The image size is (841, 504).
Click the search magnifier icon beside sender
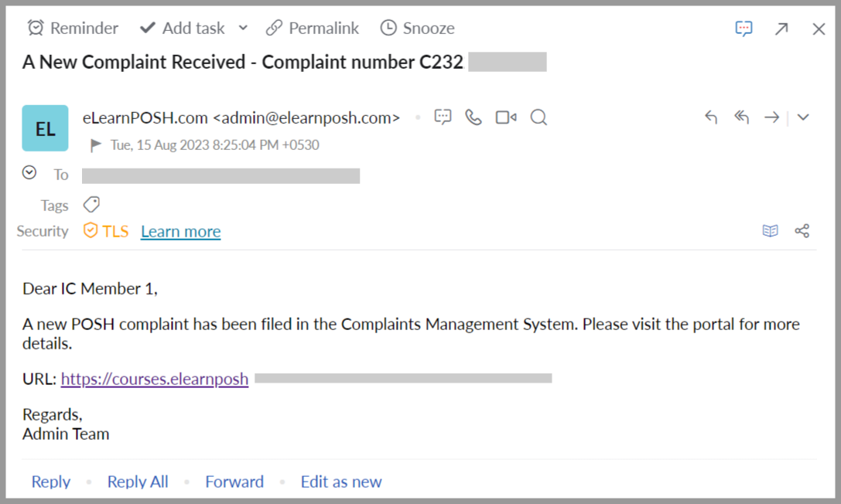(x=538, y=117)
